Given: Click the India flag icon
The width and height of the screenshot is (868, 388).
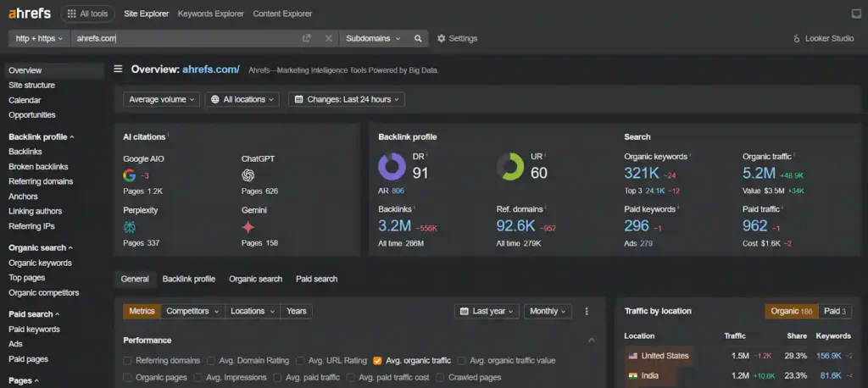Looking at the screenshot, I should (632, 376).
